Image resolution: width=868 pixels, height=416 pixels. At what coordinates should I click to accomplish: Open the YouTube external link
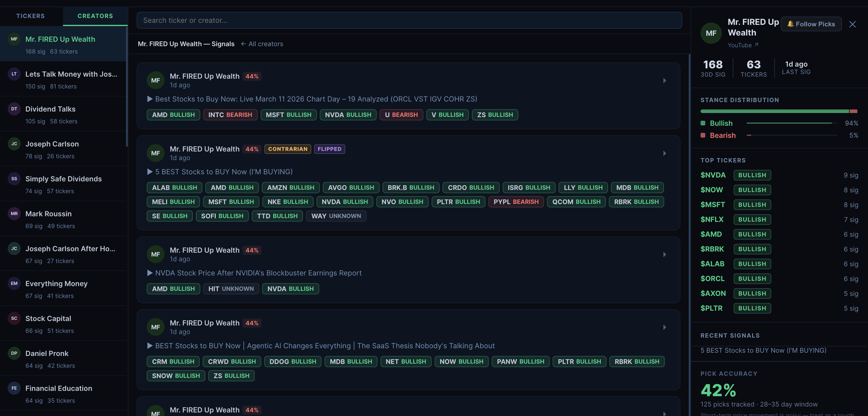point(743,45)
